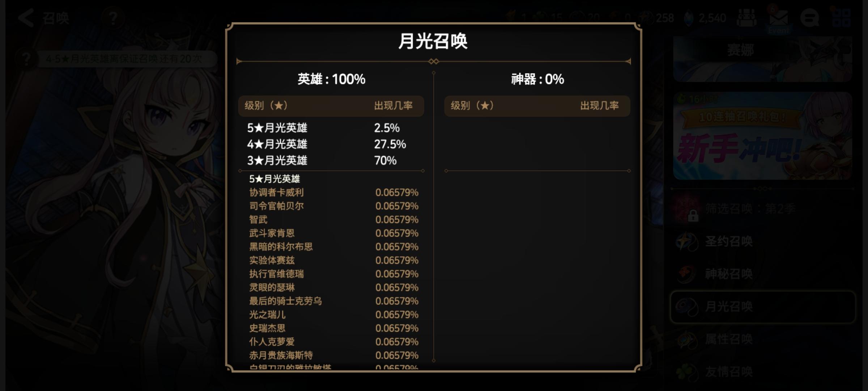
Task: Tap the backpack inventory icon
Action: (x=746, y=18)
